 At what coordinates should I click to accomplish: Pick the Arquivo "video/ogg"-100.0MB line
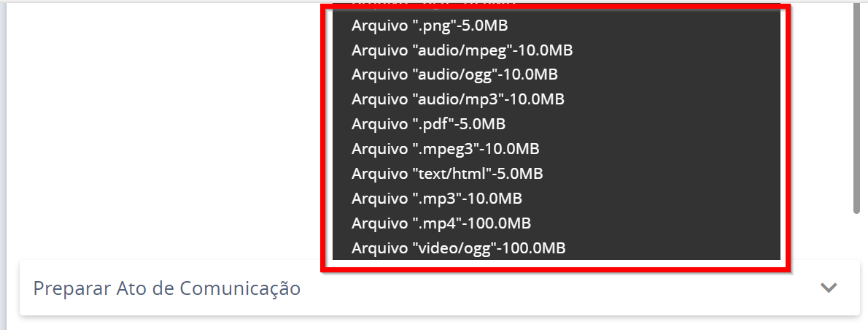click(x=458, y=248)
